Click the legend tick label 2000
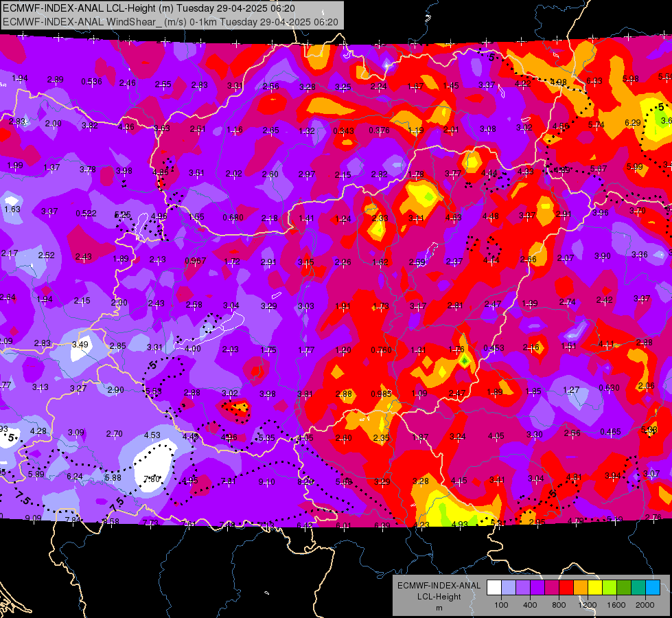This screenshot has height=618, width=672. tap(645, 605)
